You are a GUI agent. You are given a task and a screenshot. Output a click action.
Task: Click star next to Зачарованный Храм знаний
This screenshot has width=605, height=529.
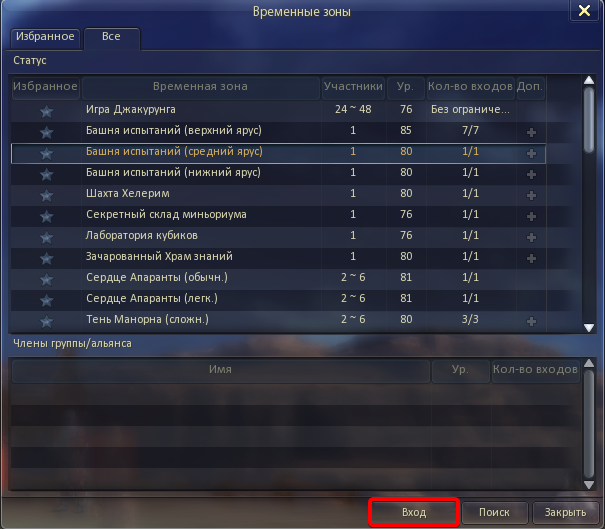[x=46, y=258]
